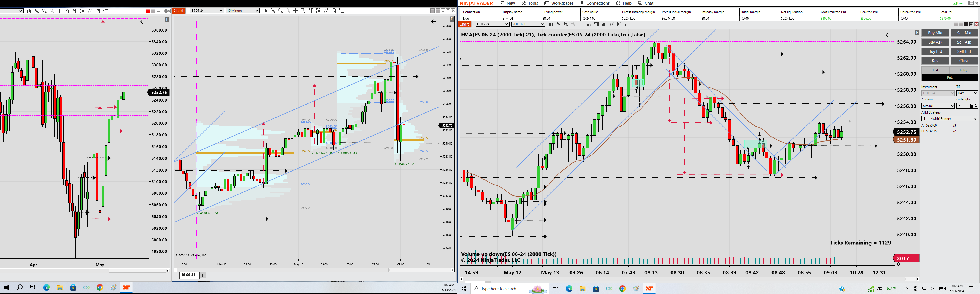
Task: Click the red link button on Apr–May chart
Action: click(x=148, y=11)
